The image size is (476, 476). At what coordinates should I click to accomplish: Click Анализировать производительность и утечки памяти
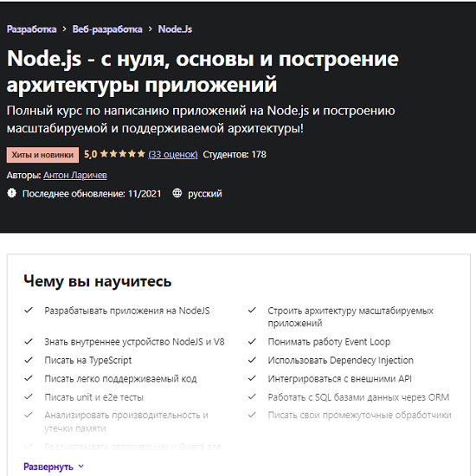(126, 421)
